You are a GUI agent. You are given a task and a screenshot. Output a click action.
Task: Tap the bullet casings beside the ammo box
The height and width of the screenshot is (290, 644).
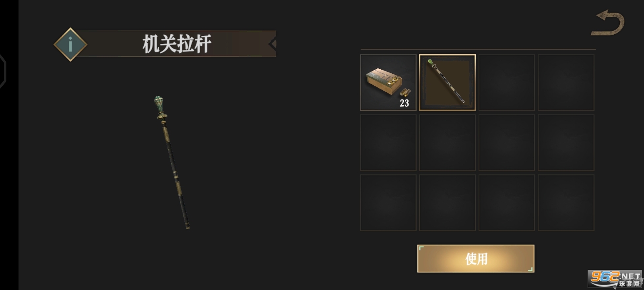[x=405, y=92]
